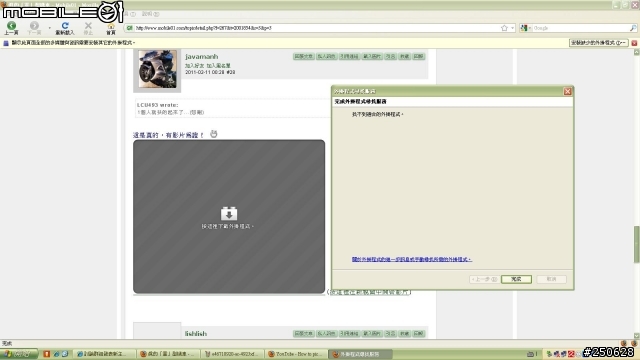
Task: Click inside the Google search box
Action: point(580,28)
